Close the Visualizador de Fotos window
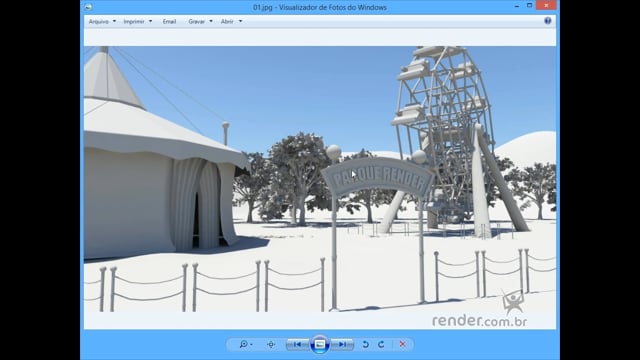The width and height of the screenshot is (640, 360). coord(546,5)
